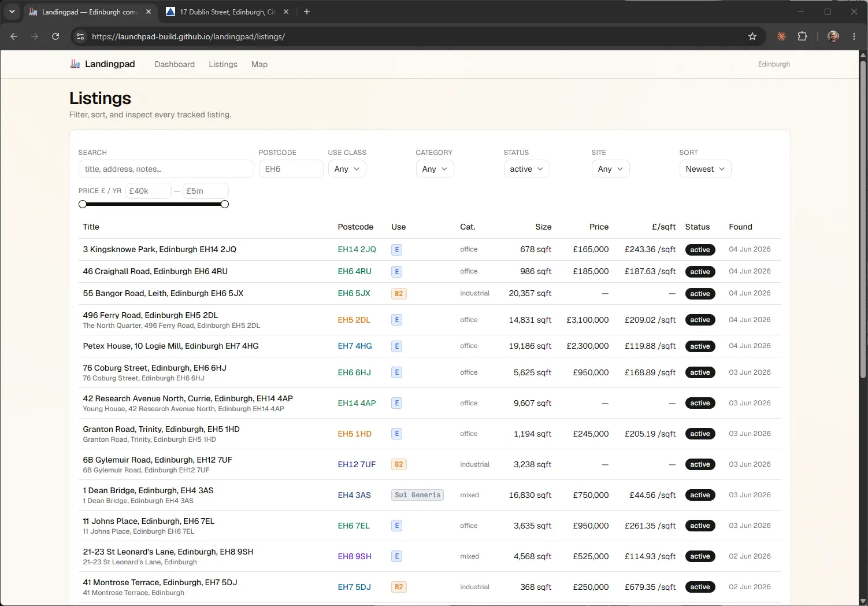Image resolution: width=868 pixels, height=606 pixels.
Task: Open the Chrome three-dot menu
Action: pos(854,36)
